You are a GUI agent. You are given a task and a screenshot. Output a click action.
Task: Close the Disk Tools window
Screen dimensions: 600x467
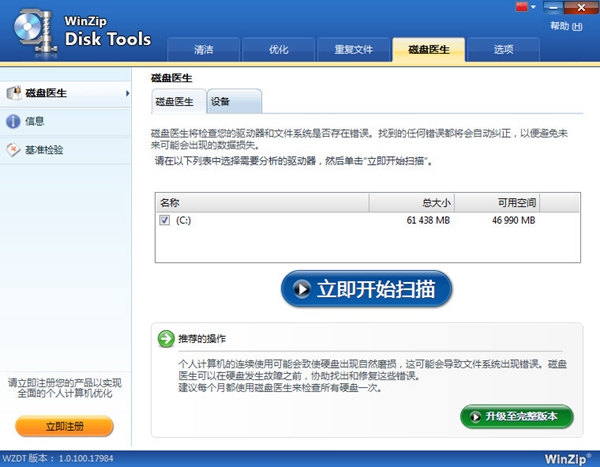(581, 7)
